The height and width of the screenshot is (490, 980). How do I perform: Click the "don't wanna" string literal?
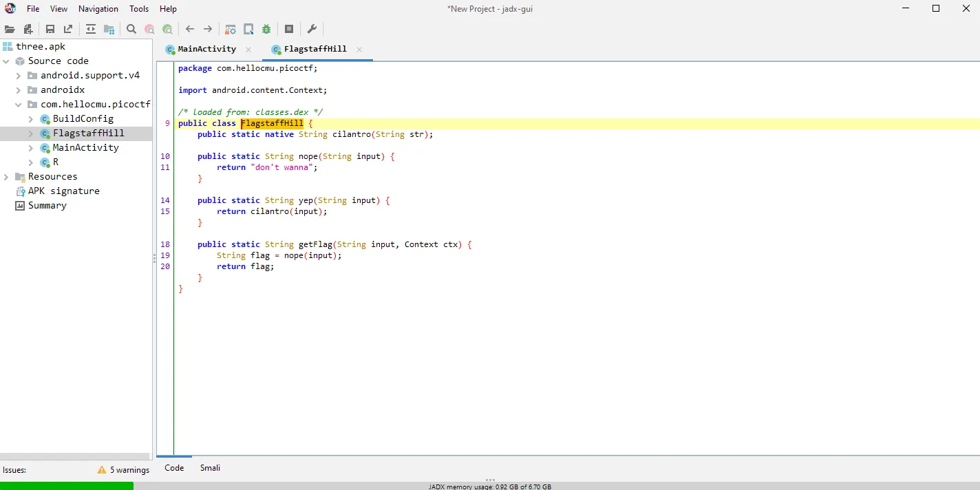[281, 167]
